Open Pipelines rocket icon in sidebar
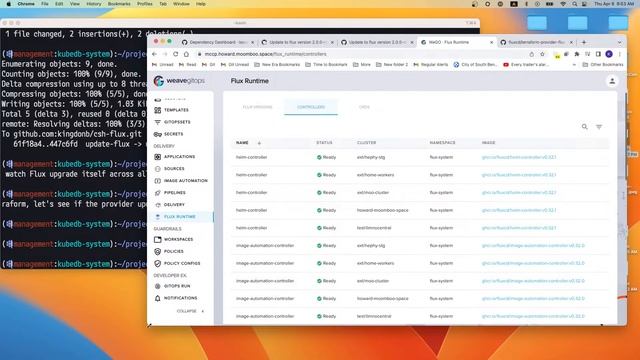The image size is (640, 360). tap(158, 193)
